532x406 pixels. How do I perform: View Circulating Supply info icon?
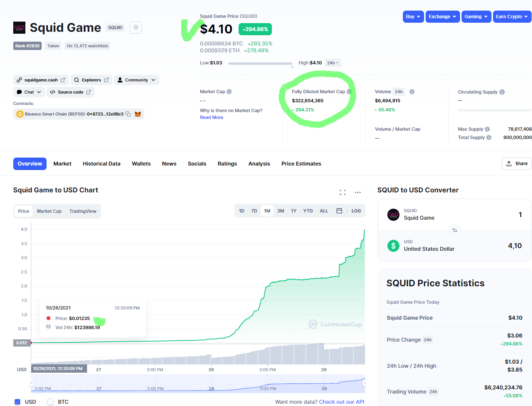pos(502,92)
